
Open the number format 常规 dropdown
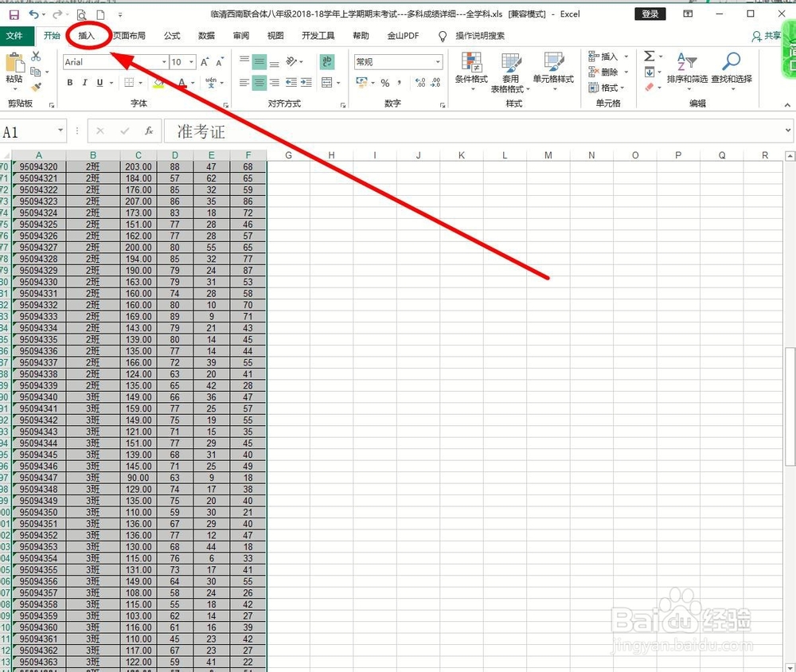point(438,62)
